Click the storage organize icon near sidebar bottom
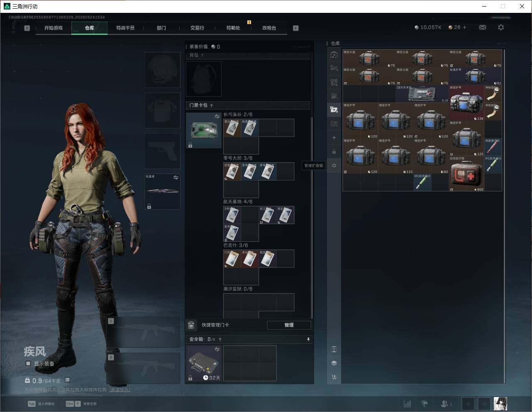532x412 pixels. 334,349
